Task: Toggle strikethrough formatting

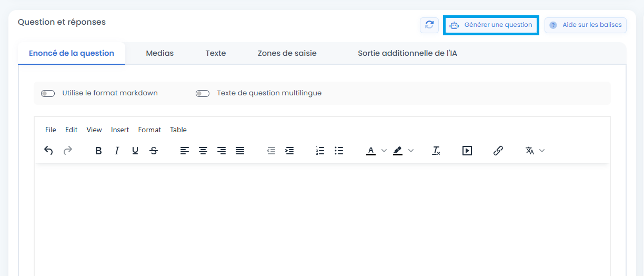Action: [x=154, y=151]
